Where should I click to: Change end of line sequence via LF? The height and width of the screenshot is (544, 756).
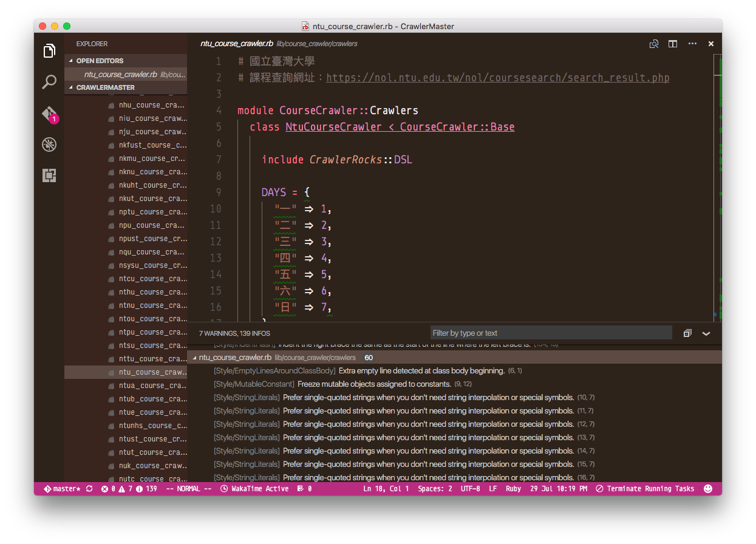(493, 489)
